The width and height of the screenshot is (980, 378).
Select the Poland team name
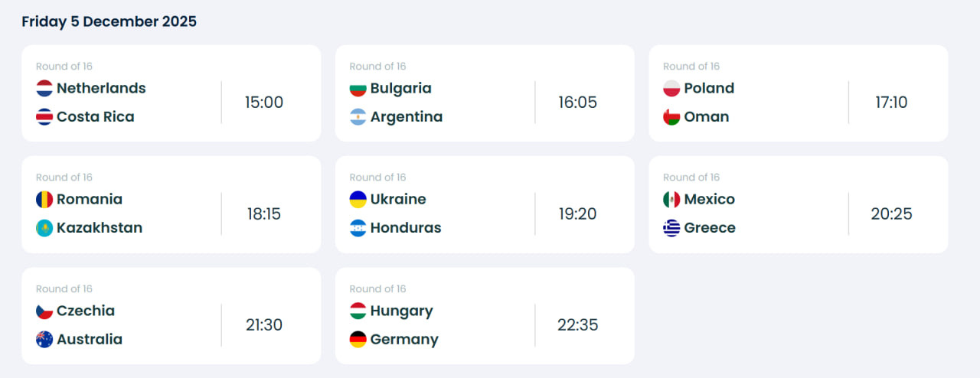click(x=709, y=89)
